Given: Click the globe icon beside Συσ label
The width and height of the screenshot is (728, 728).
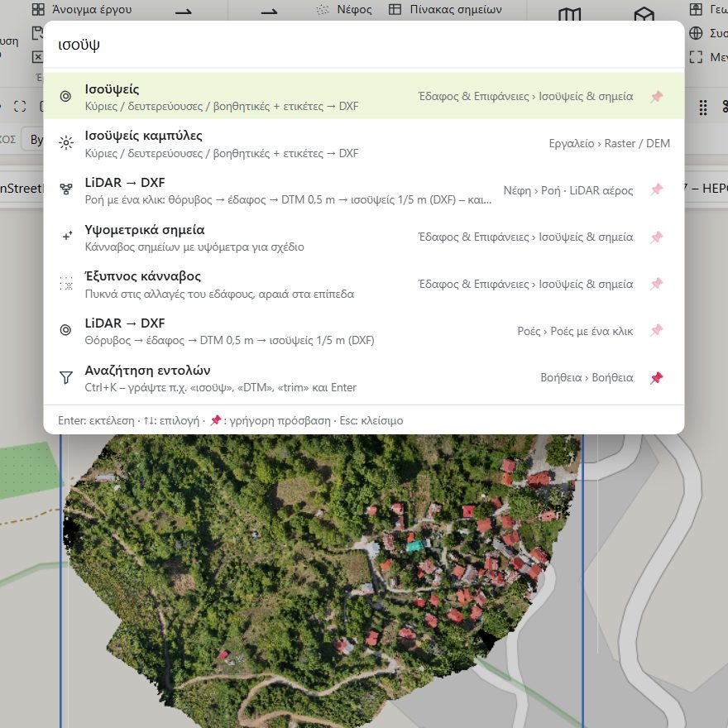Looking at the screenshot, I should [x=696, y=33].
